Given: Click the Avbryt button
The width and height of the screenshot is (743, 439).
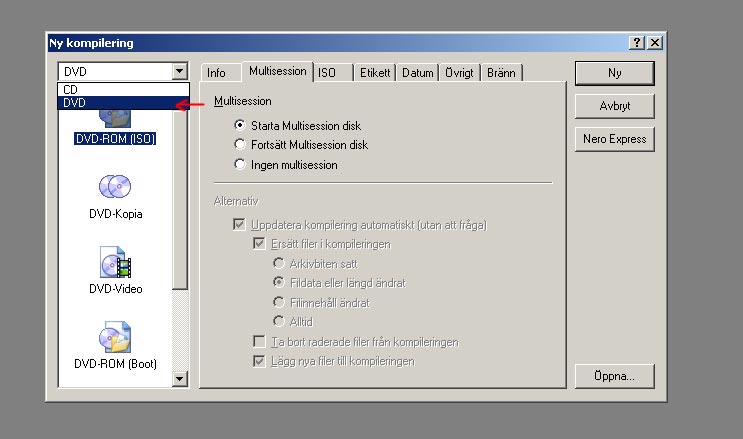Looking at the screenshot, I should click(x=615, y=106).
